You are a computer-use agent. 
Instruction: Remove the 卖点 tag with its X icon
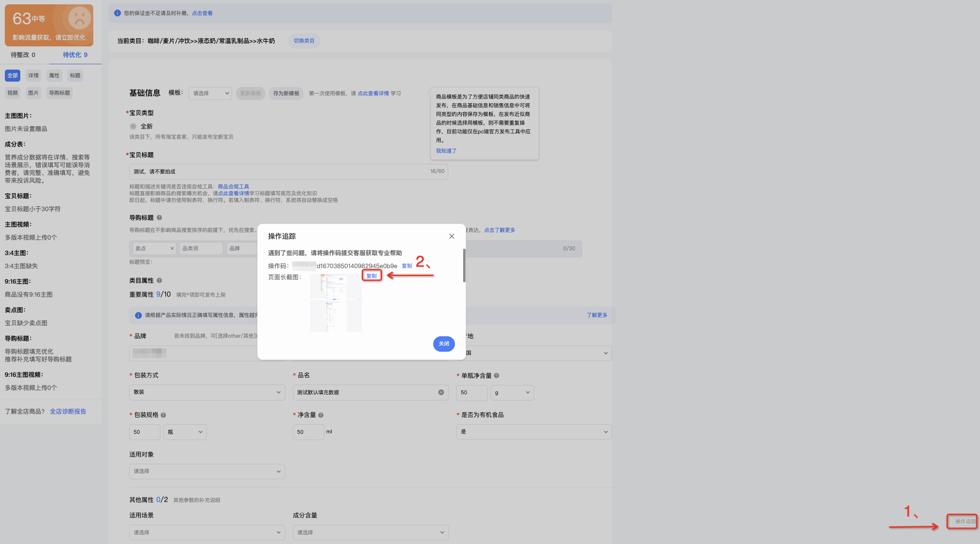[x=172, y=248]
